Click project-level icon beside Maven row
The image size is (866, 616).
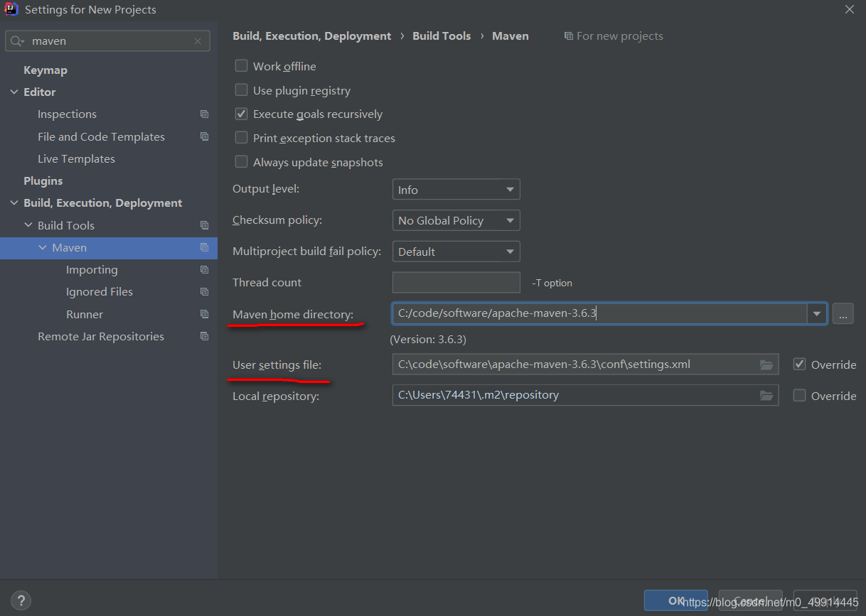click(x=204, y=247)
